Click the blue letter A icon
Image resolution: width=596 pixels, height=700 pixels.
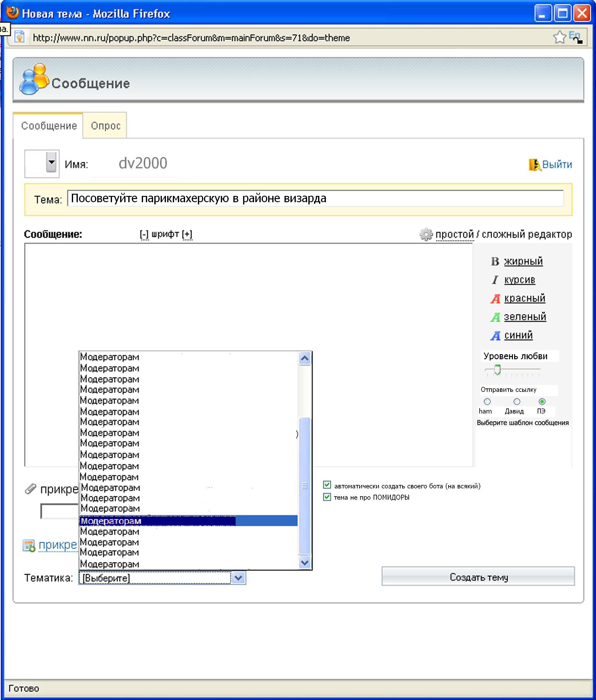495,335
